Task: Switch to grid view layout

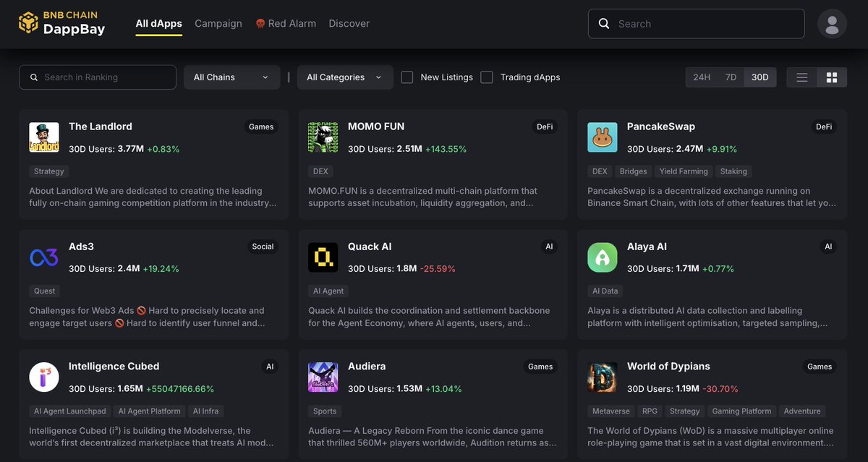Action: [830, 77]
